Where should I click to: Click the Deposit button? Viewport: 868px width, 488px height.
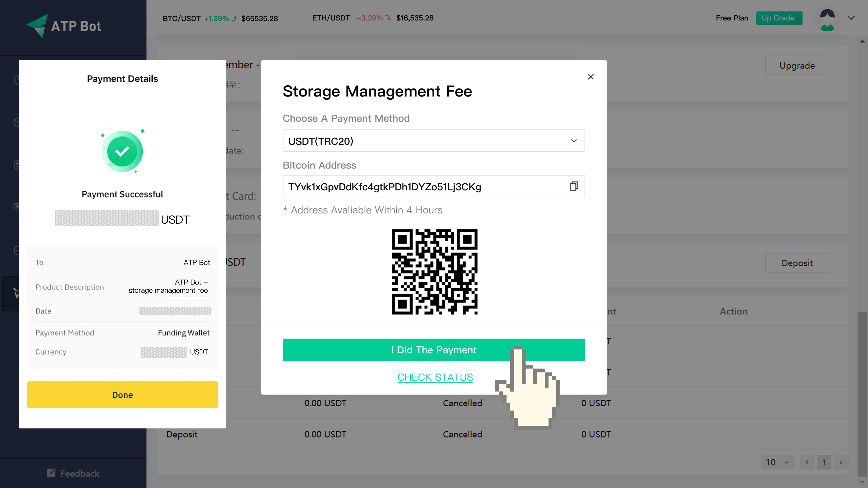[x=797, y=263]
